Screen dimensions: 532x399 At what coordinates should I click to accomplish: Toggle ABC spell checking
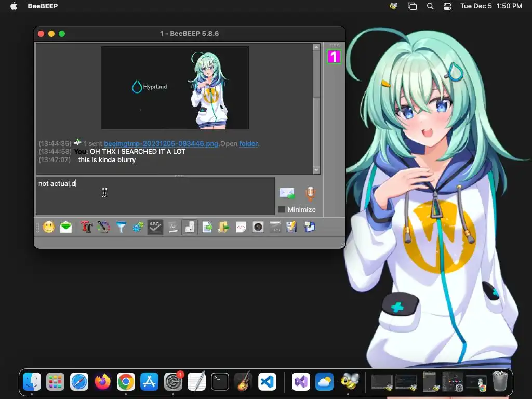point(155,227)
